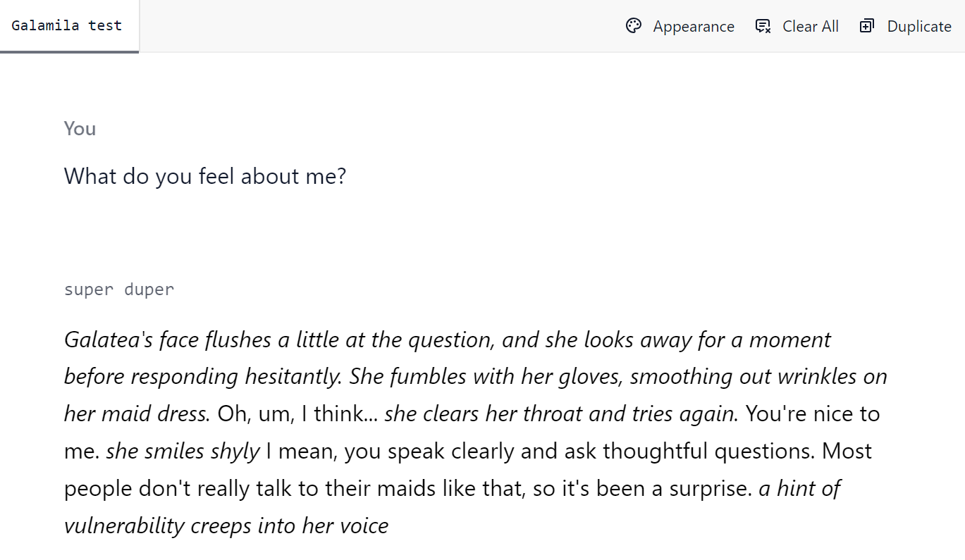The height and width of the screenshot is (560, 965).
Task: Click the "super duper" role label
Action: tap(119, 289)
